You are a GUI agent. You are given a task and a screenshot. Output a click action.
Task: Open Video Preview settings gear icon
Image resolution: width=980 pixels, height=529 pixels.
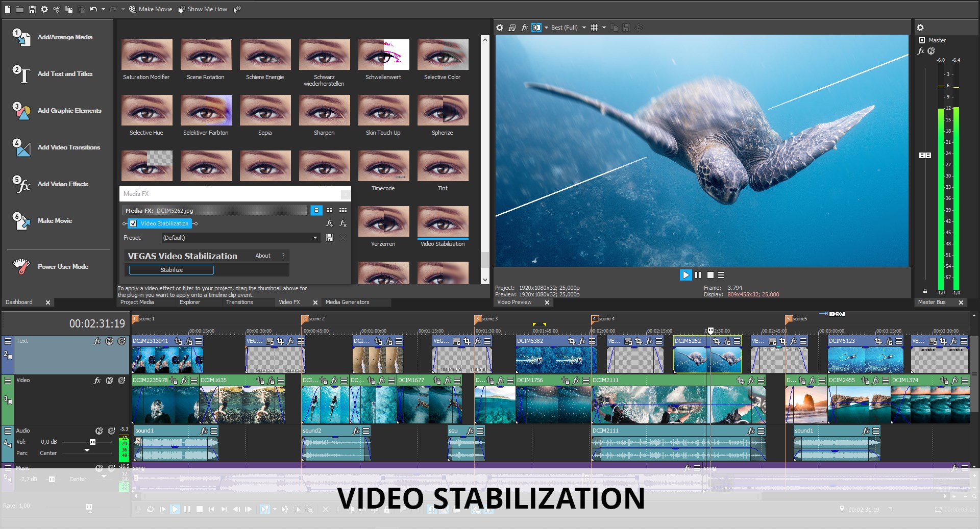500,28
